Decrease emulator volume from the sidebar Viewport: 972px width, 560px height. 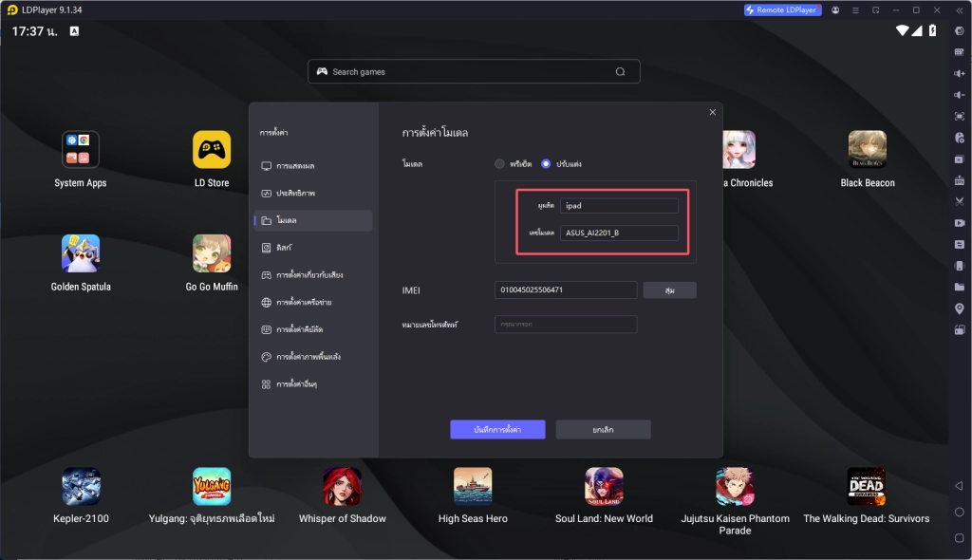click(x=959, y=94)
